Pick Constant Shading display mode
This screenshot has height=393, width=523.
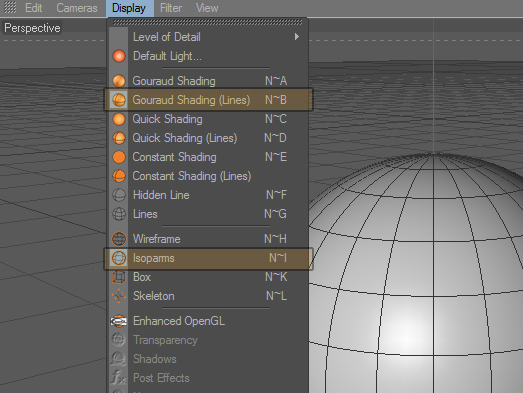click(207, 157)
